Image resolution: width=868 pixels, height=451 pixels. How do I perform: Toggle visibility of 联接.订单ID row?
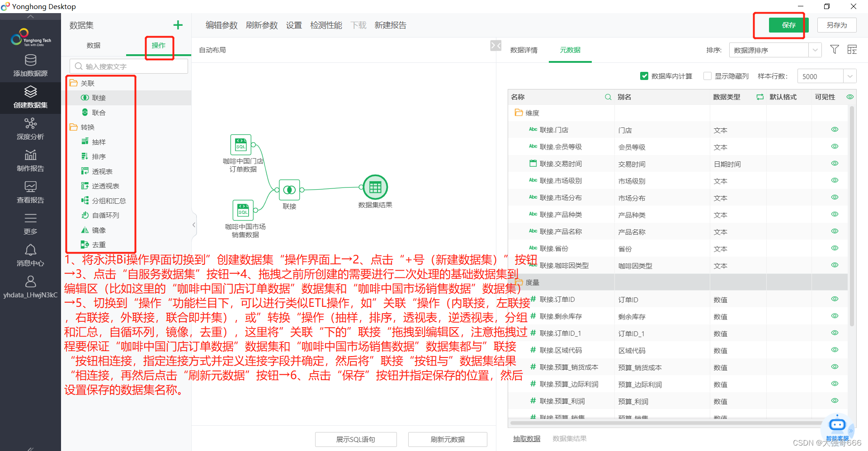835,299
